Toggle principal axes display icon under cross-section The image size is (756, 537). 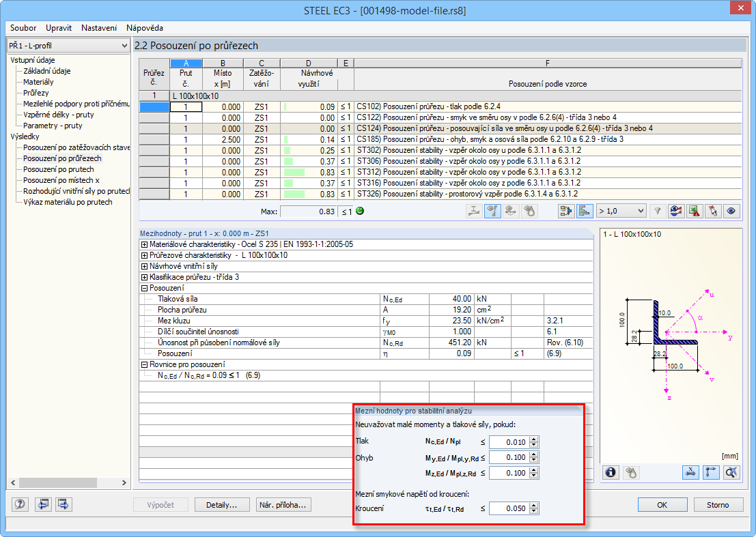711,472
